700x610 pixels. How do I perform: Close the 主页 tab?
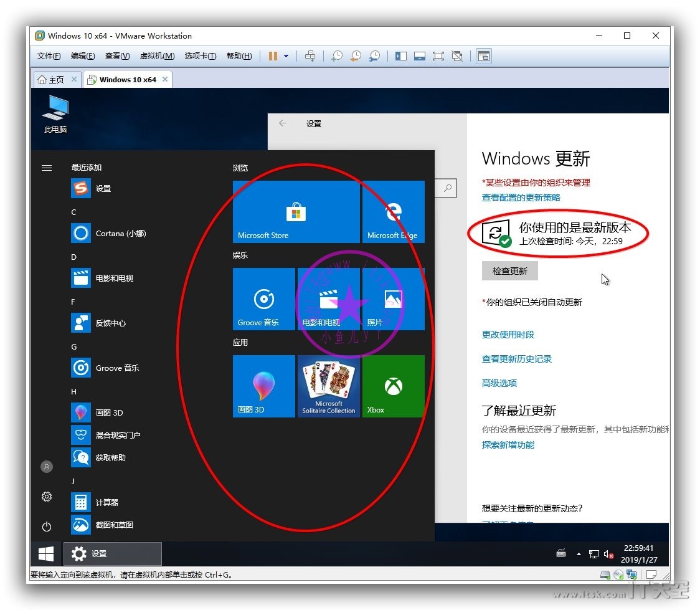[x=74, y=79]
